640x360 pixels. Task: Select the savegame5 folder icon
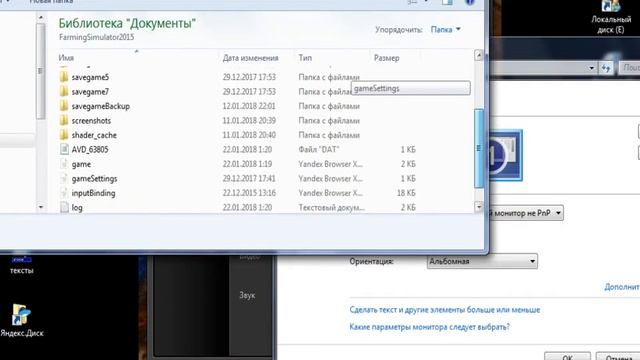tap(64, 77)
